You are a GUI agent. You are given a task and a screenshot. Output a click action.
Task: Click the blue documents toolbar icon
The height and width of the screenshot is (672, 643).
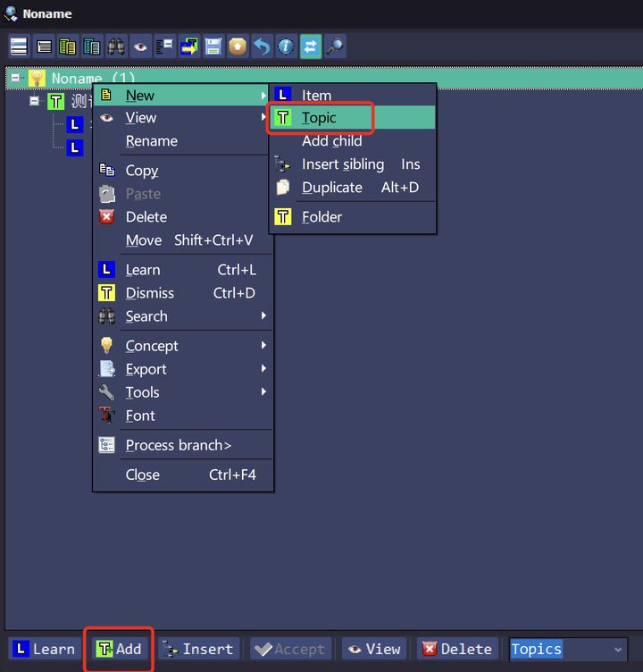tap(92, 46)
